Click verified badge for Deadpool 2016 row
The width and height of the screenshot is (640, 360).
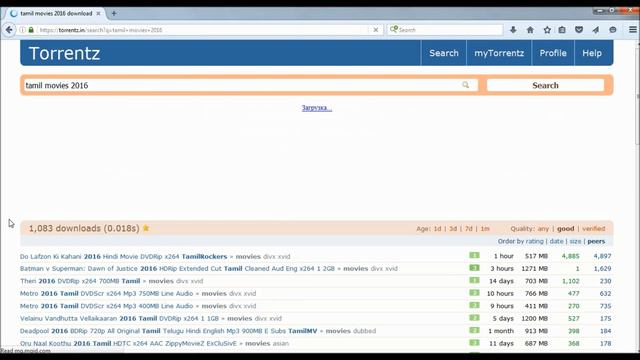point(474,330)
